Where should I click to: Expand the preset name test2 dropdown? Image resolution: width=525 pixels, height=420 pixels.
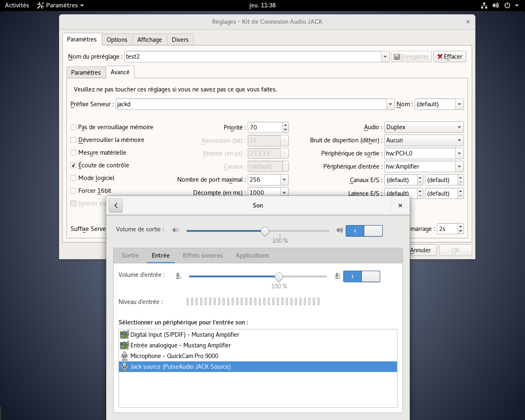pyautogui.click(x=385, y=57)
